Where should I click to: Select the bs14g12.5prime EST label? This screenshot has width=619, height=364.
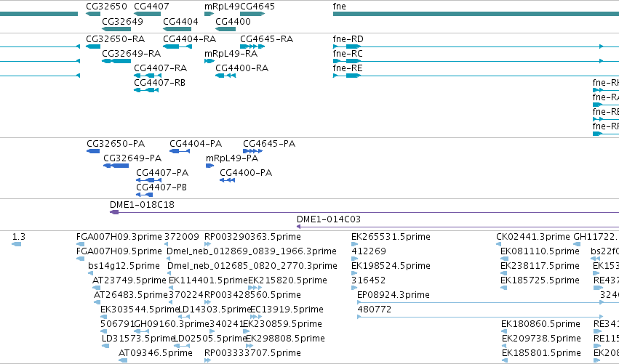[x=124, y=266]
